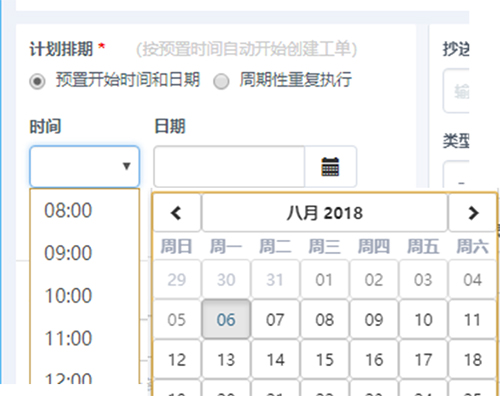The width and height of the screenshot is (500, 396).
Task: Select date 31 of previous month
Action: (275, 280)
